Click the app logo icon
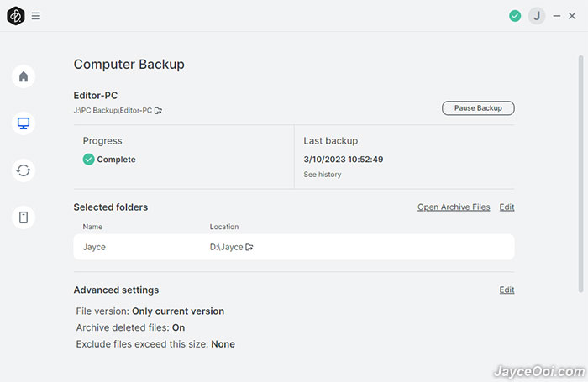 pos(16,16)
